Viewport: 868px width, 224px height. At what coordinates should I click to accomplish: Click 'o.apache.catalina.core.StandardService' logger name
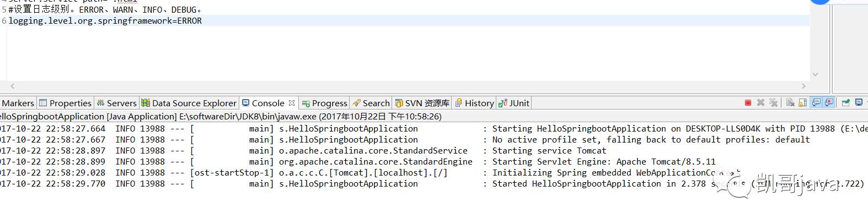373,150
